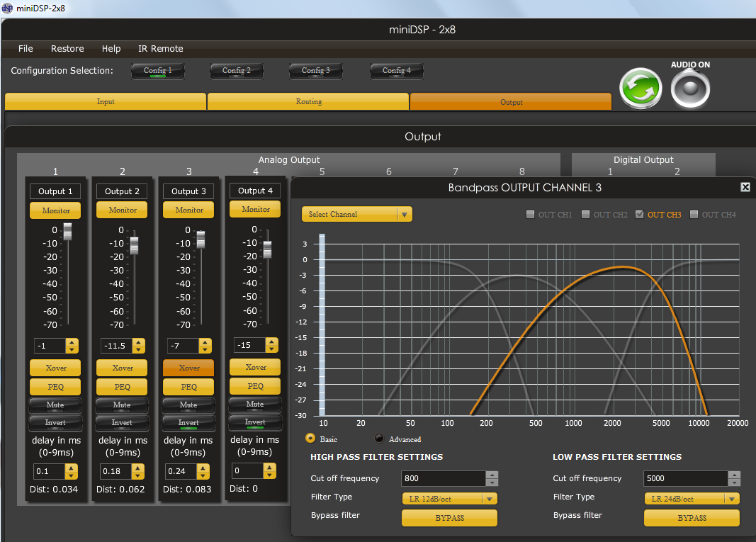Adjust Output 2 gain stepper showing -11.5

click(x=138, y=346)
